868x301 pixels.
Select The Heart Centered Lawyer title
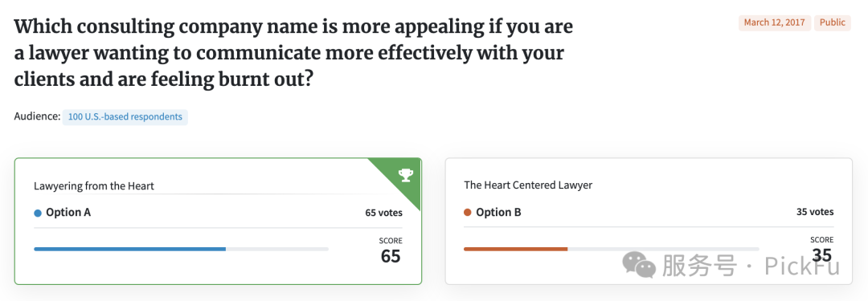click(528, 185)
